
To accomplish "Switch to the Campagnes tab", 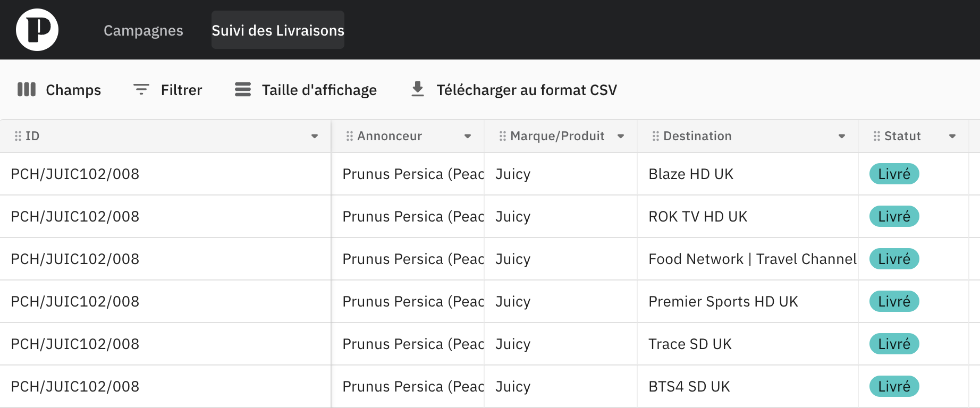I will [x=143, y=30].
